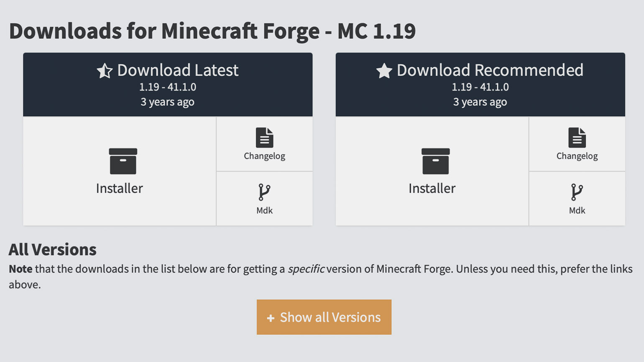Screen dimensions: 644x362
Task: Click the Installer label in the Latest panel
Action: [x=120, y=188]
